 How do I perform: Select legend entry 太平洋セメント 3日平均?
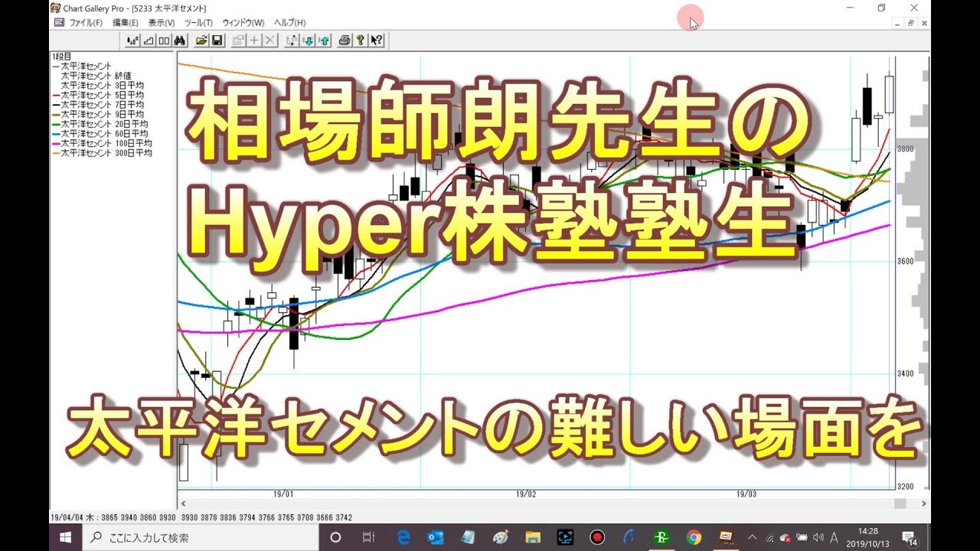point(102,85)
